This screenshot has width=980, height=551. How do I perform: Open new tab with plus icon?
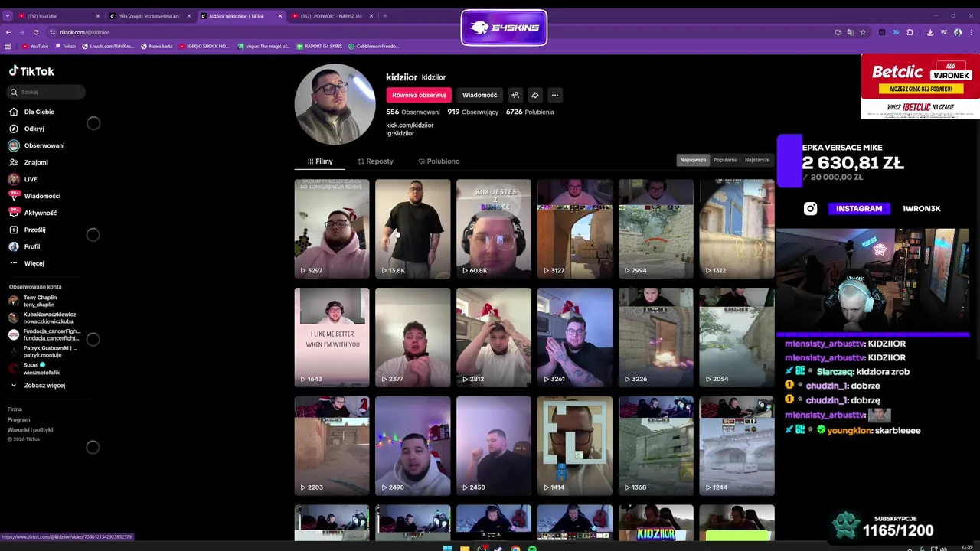tap(384, 15)
